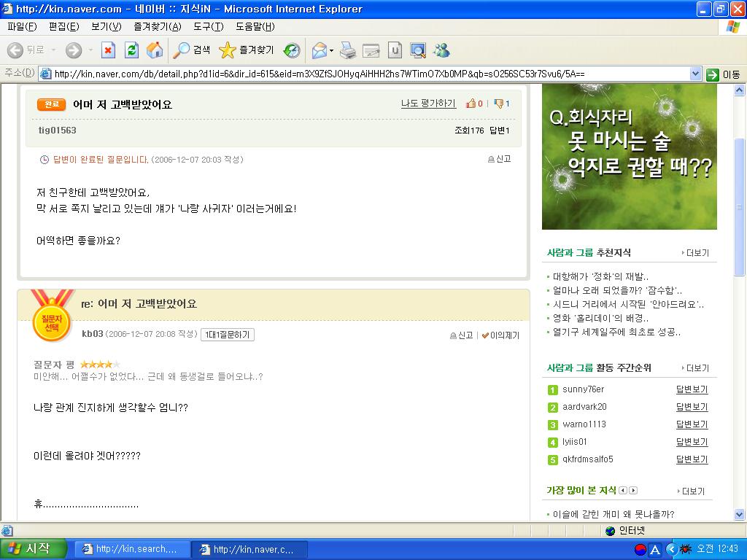747x560 pixels.
Task: Click the 'u' toolbar icon
Action: tap(395, 50)
